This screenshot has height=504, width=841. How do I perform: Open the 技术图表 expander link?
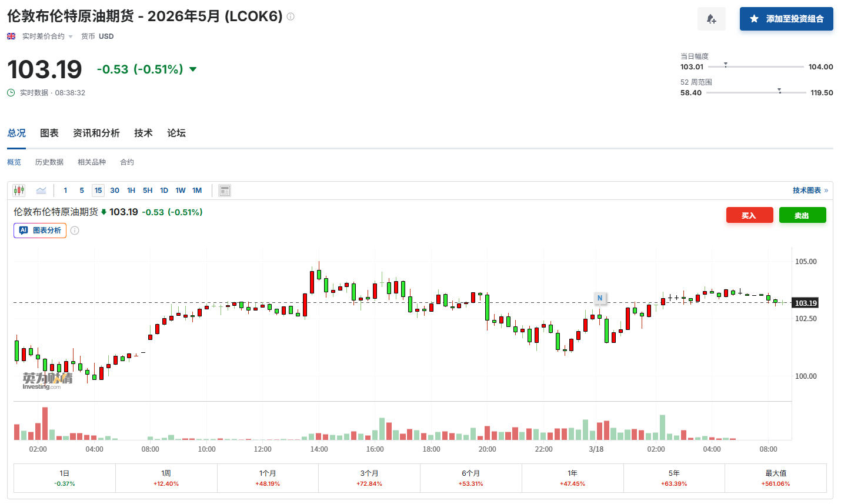810,191
